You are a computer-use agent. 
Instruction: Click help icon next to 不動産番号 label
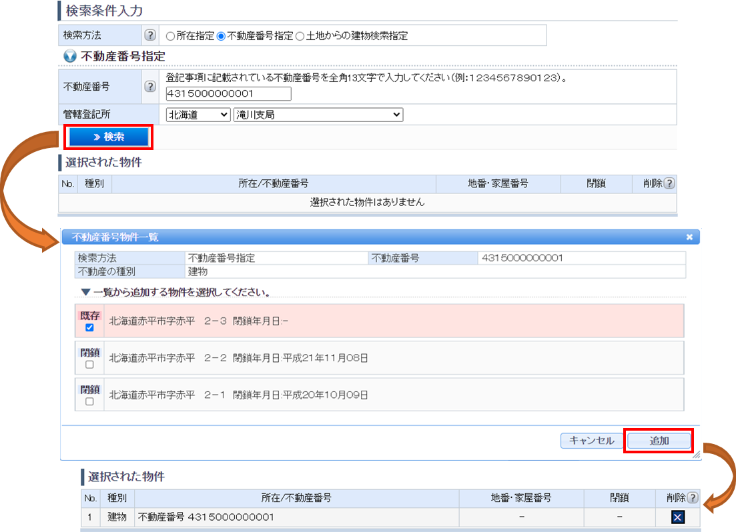[150, 86]
